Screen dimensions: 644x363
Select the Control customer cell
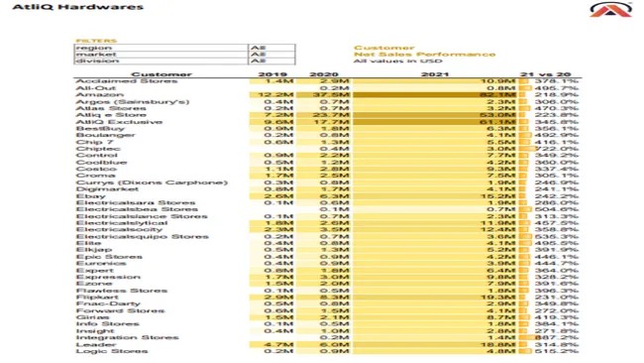click(x=96, y=155)
